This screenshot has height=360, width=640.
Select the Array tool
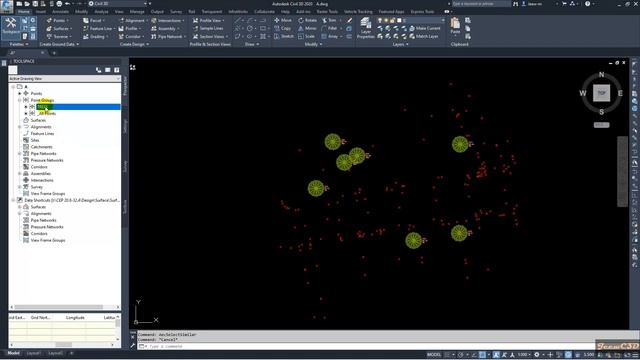pos(330,36)
